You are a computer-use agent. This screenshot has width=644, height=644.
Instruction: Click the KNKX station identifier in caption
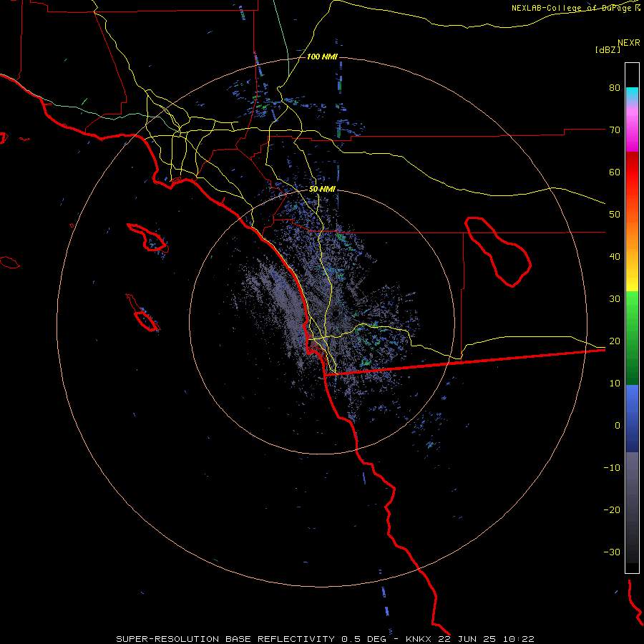(x=418, y=639)
